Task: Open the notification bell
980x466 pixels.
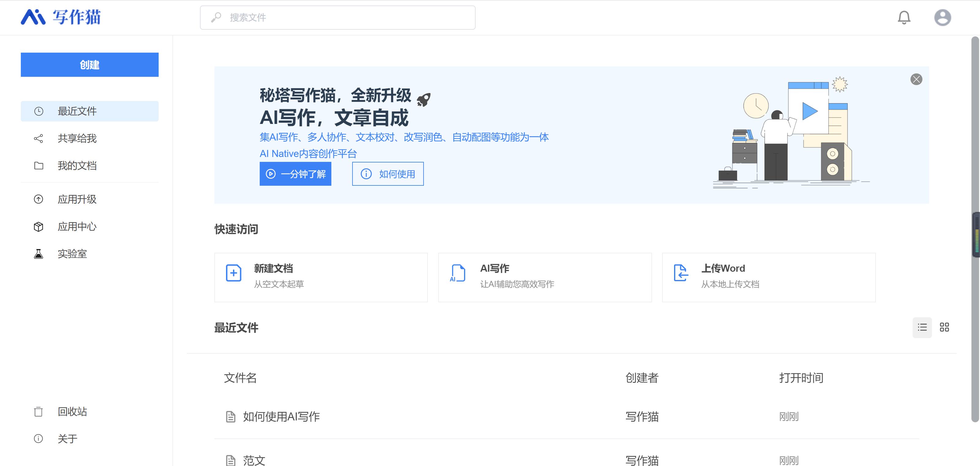Action: [x=904, y=17]
